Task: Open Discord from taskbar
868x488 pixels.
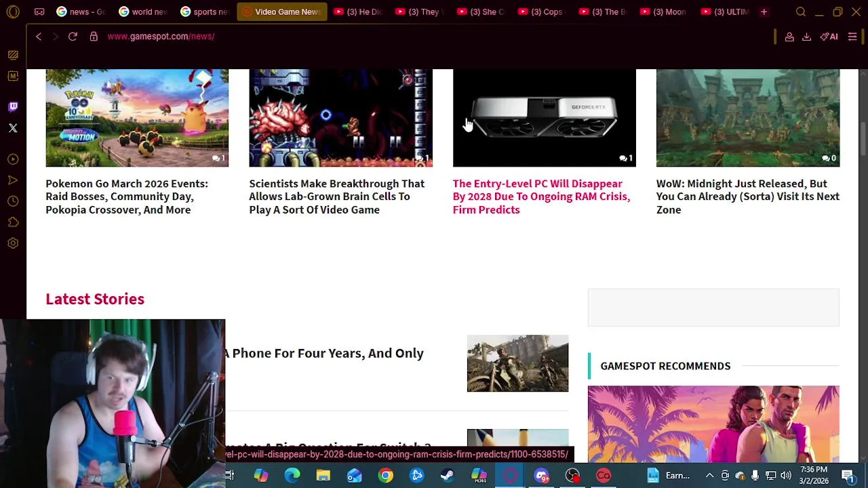Action: 541,476
